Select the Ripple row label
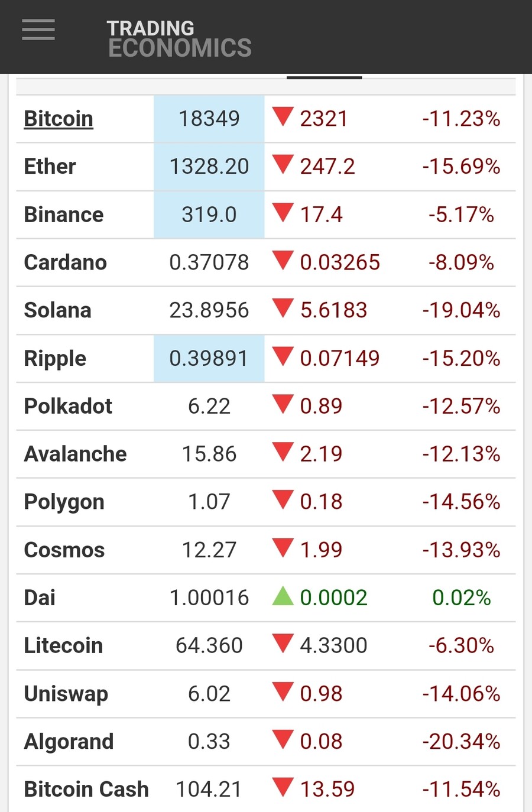Screen dimensions: 532x812 55,359
